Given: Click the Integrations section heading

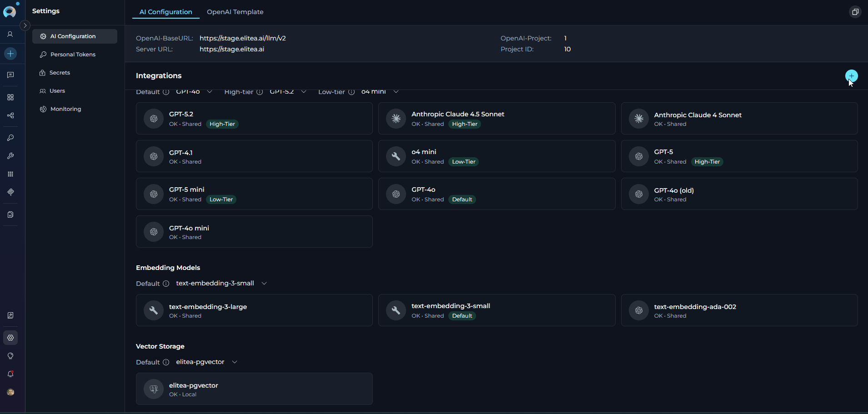Looking at the screenshot, I should click(159, 76).
